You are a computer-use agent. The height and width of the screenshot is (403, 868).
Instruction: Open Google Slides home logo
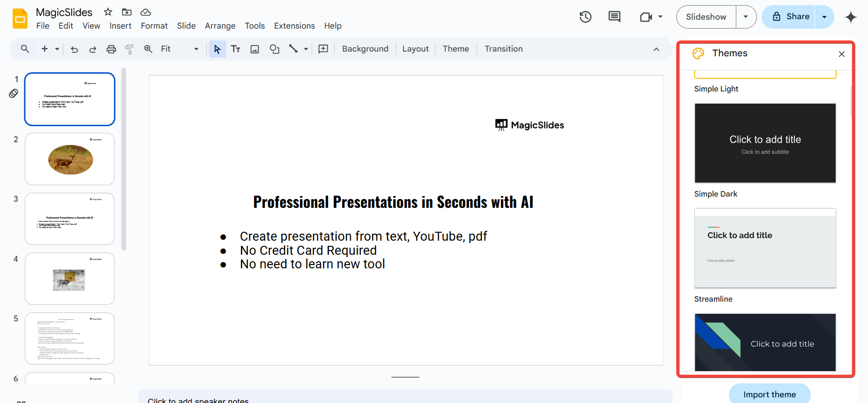20,19
